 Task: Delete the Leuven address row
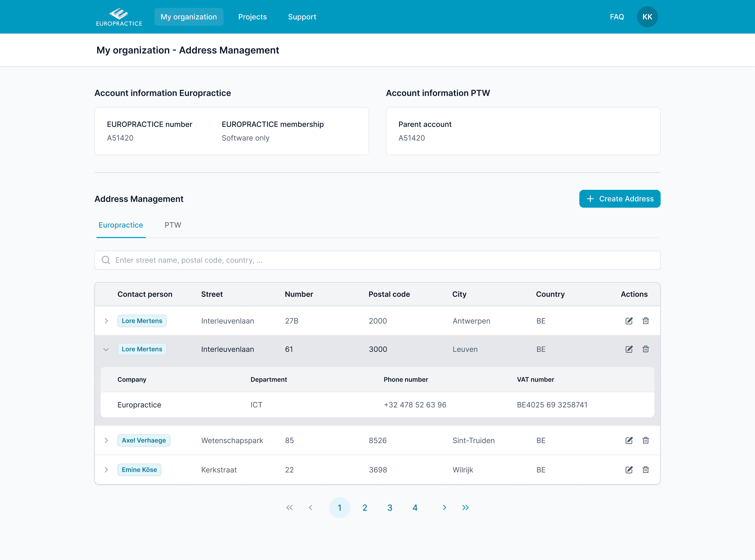point(645,349)
